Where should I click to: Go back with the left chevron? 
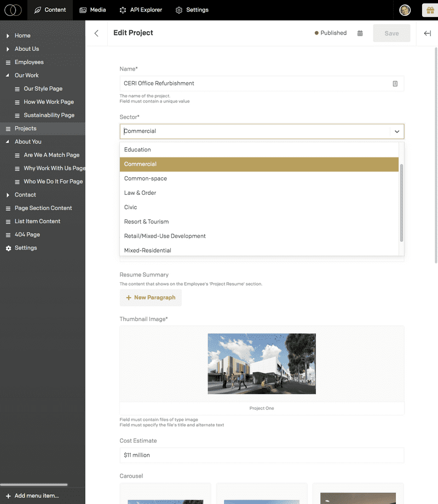tap(96, 33)
